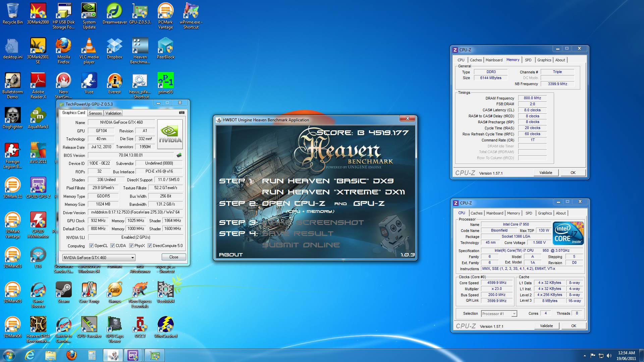Launch PCMark Vantage desktop icon

(x=165, y=16)
